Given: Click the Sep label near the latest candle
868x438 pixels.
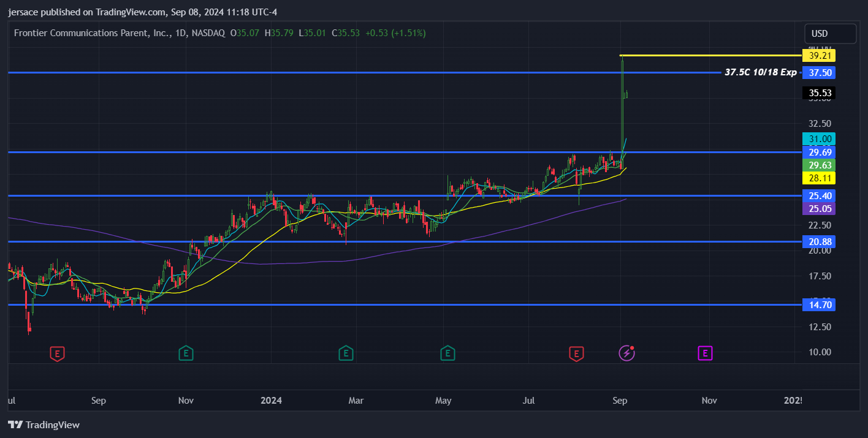Looking at the screenshot, I should pyautogui.click(x=620, y=401).
